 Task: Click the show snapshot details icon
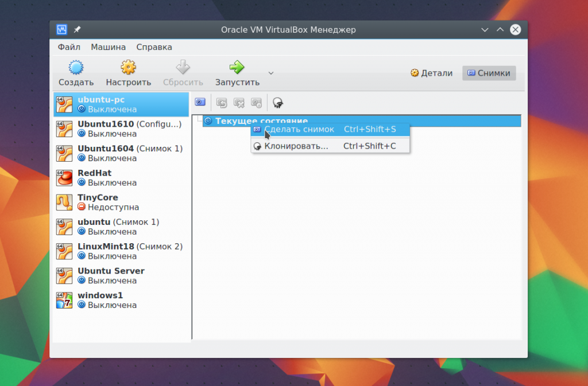pyautogui.click(x=257, y=103)
